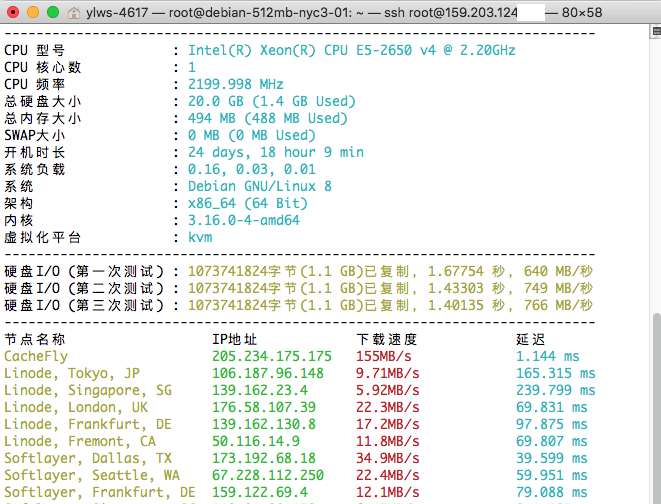
Task: Click system load value 0.16, 0.03, 0.01
Action: (x=252, y=169)
